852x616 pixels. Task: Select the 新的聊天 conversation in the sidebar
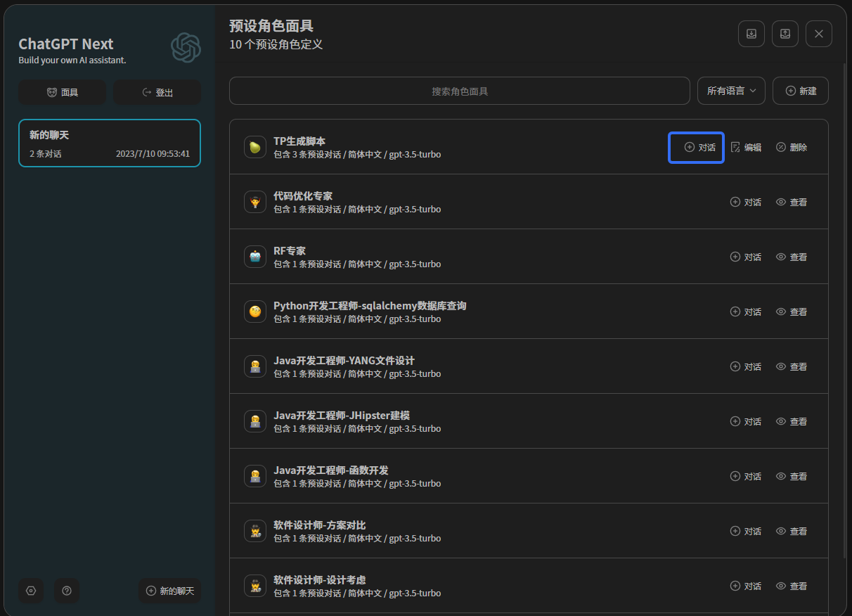tap(110, 143)
